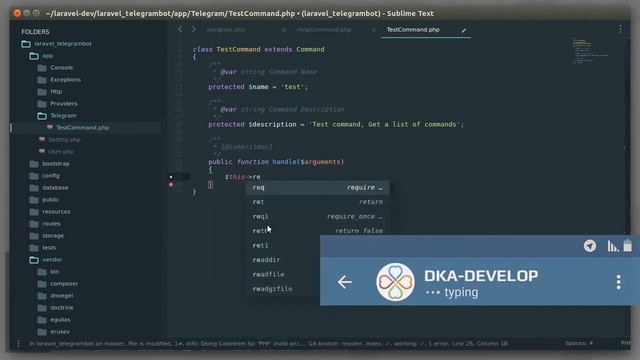Click the FOLDERS sidebar heading
Viewport: 640px width, 360px height.
[x=35, y=32]
